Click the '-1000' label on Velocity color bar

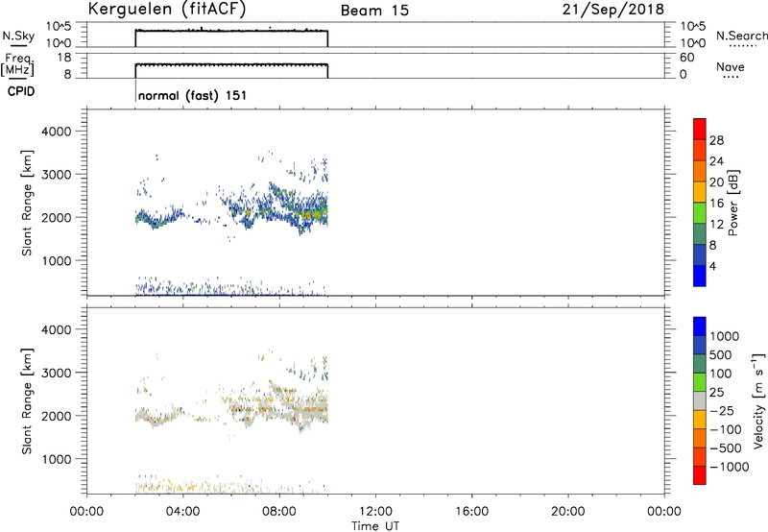(729, 467)
